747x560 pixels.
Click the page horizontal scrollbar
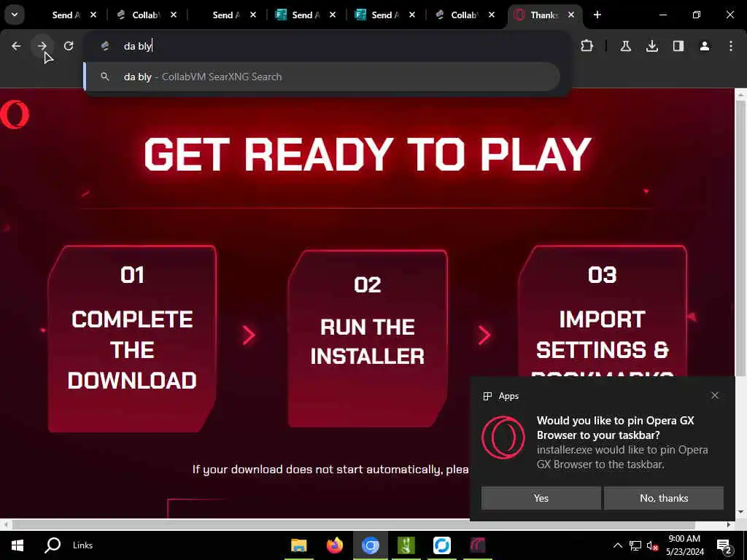pos(354,524)
